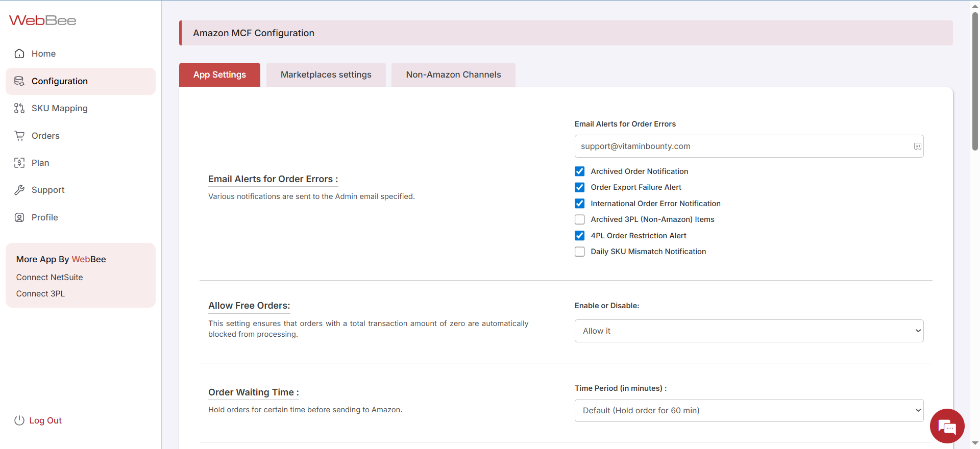This screenshot has width=980, height=449.
Task: Click the Home house icon in sidebar
Action: pyautogui.click(x=19, y=54)
